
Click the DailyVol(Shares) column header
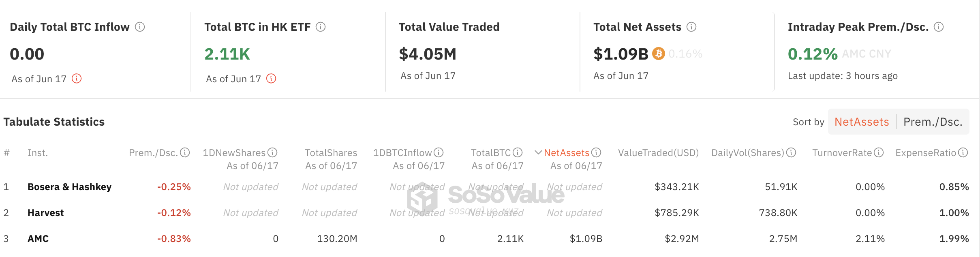(x=748, y=153)
